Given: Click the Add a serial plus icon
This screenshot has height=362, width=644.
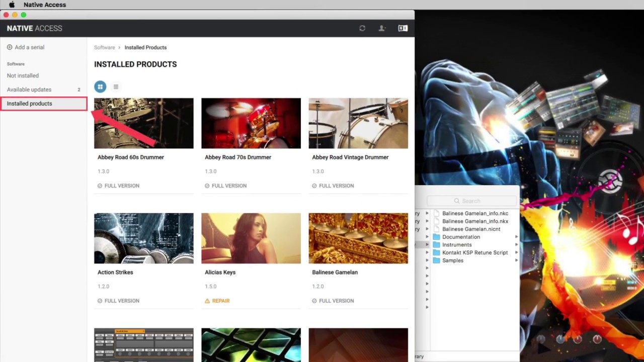Looking at the screenshot, I should pyautogui.click(x=10, y=47).
